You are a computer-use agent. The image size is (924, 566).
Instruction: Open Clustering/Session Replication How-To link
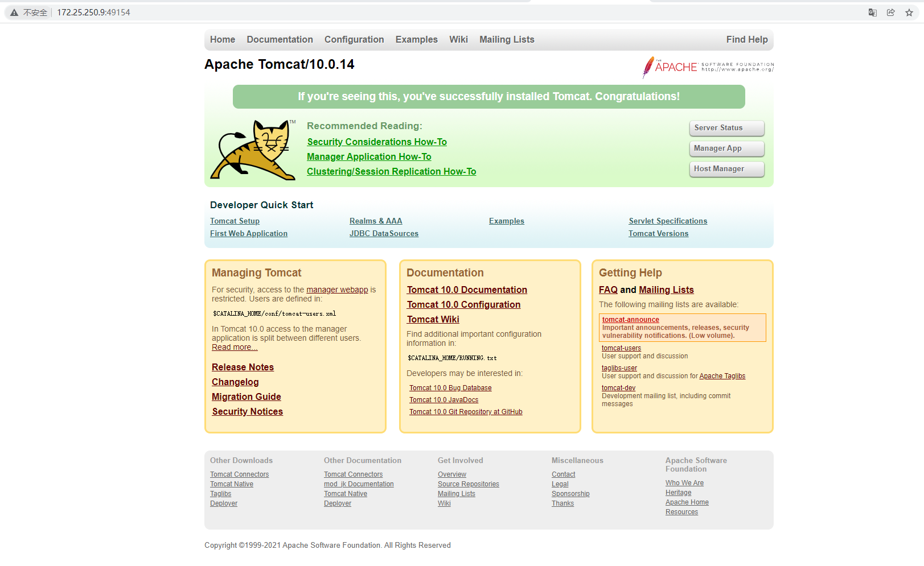point(391,172)
